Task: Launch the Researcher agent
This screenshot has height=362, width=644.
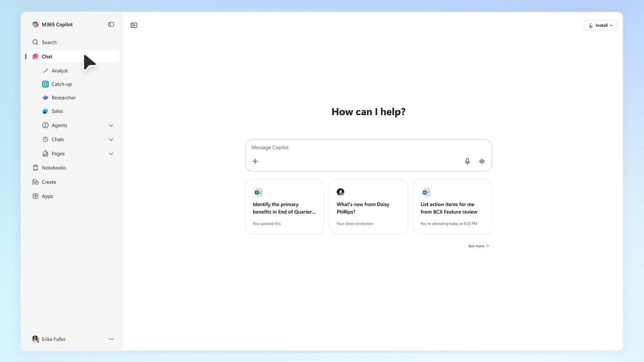Action: (63, 98)
